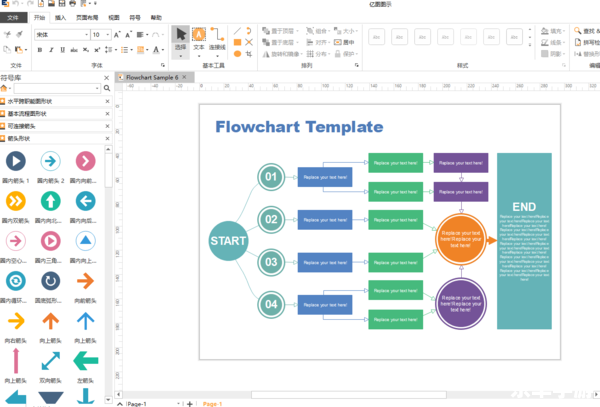Pick the orange ellipse shape tool
Viewport: 600px width, 407px height.
[237, 54]
